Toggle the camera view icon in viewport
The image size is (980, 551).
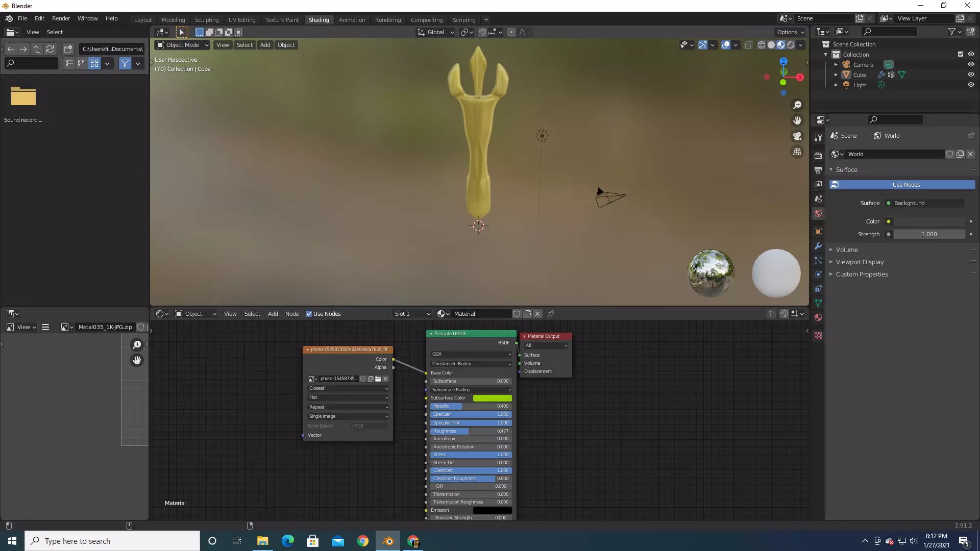[x=797, y=136]
